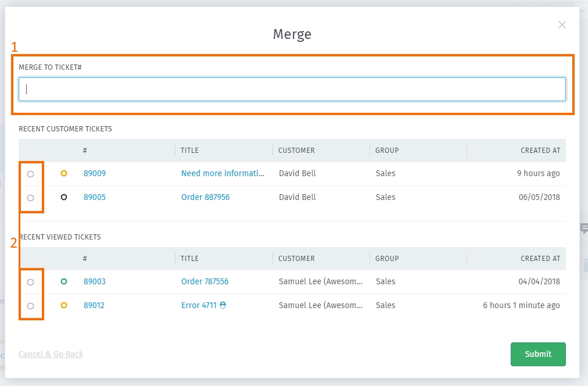Click 'Samuel Lee' customer in 89012 row
This screenshot has width=588, height=386.
321,305
